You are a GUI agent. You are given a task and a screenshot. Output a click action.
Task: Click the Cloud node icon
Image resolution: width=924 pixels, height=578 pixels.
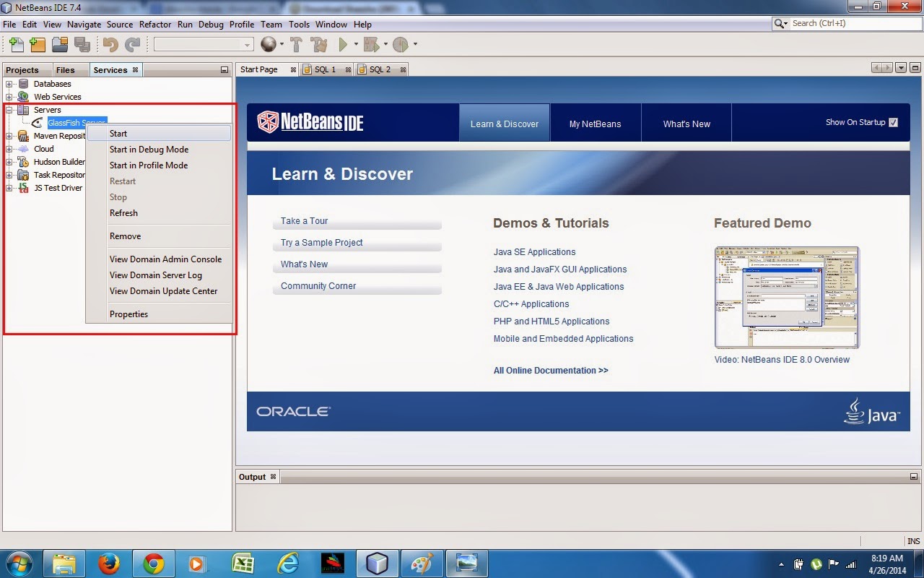(x=23, y=149)
